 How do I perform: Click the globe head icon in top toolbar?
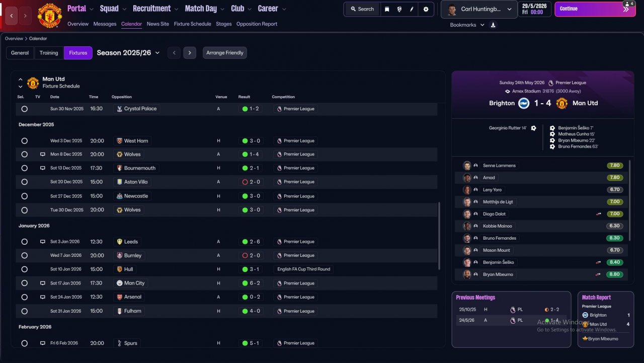pyautogui.click(x=399, y=9)
